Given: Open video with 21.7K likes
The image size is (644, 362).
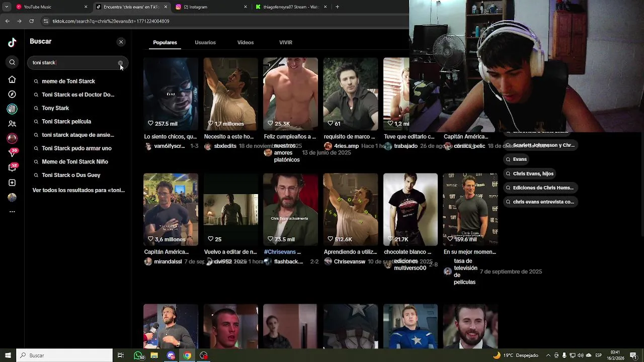Looking at the screenshot, I should [410, 210].
